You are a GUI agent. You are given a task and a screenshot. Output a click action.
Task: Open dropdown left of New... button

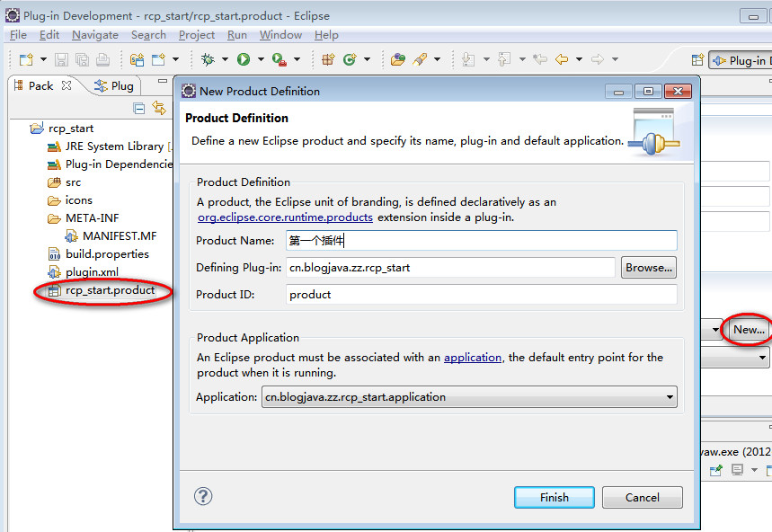click(x=714, y=330)
